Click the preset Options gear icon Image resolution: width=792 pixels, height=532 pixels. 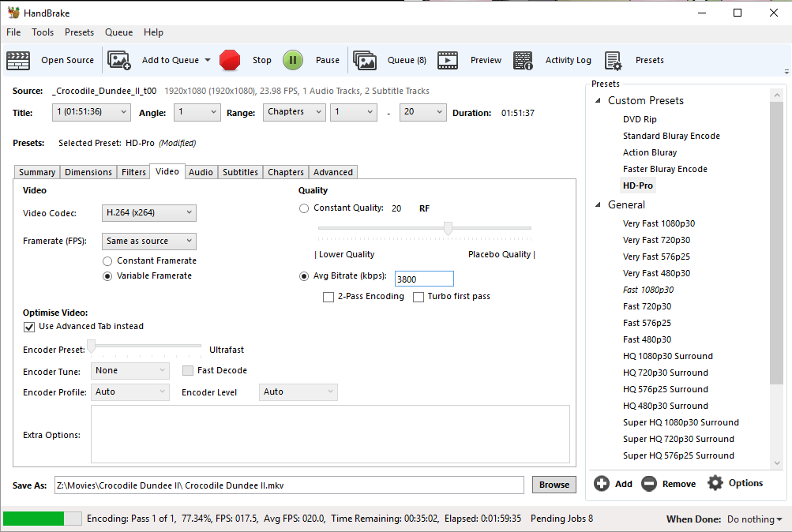[x=715, y=483]
